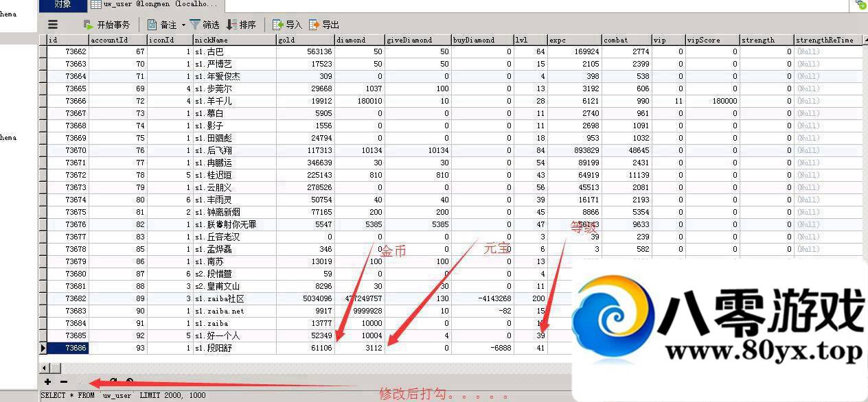Viewport: 868px width, 402px height.
Task: Add a new record with plus button
Action: tap(47, 381)
